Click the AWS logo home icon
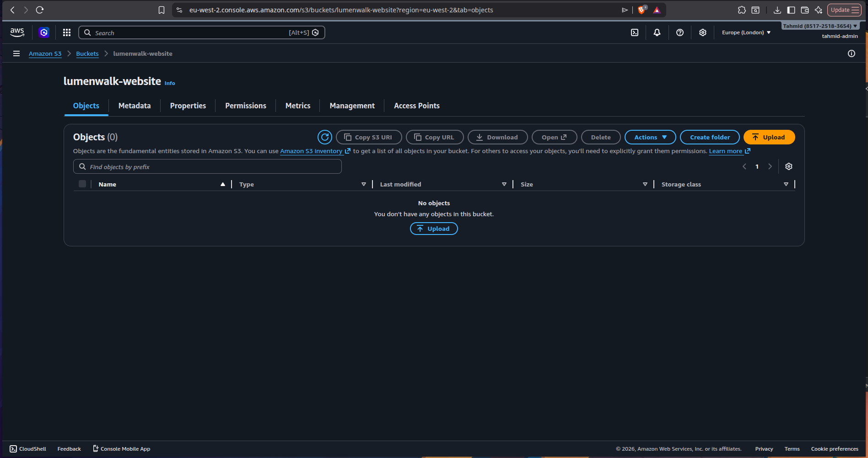This screenshot has height=458, width=868. [x=17, y=32]
